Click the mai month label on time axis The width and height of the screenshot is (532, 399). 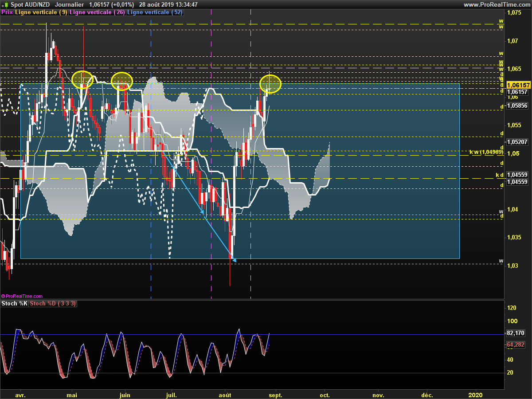[x=72, y=395]
